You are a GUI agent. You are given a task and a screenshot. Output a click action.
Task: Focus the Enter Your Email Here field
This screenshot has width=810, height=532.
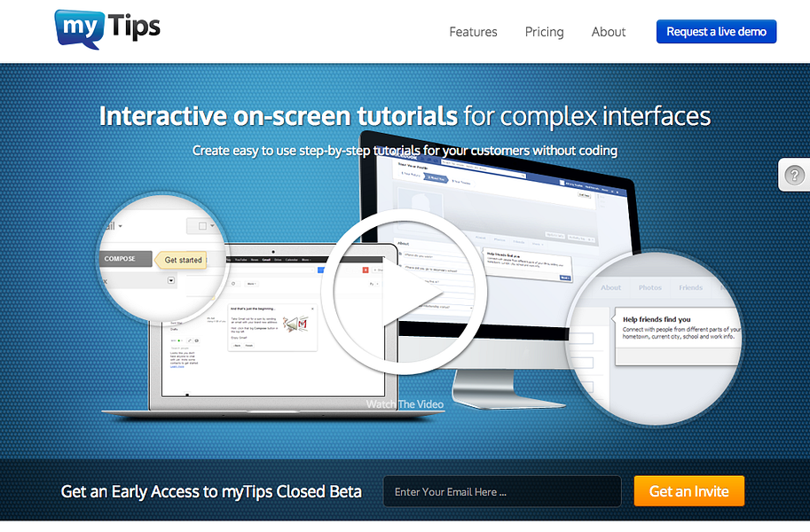[x=502, y=492]
